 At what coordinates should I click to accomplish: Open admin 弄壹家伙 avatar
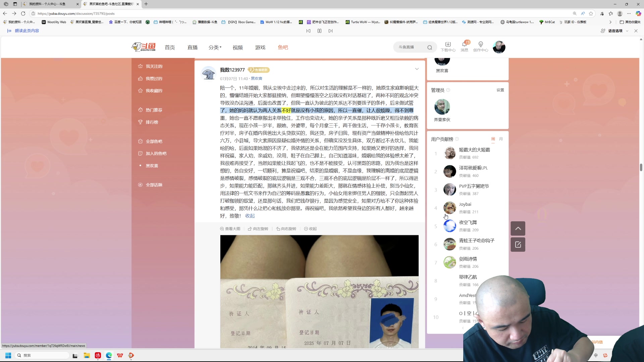442,107
